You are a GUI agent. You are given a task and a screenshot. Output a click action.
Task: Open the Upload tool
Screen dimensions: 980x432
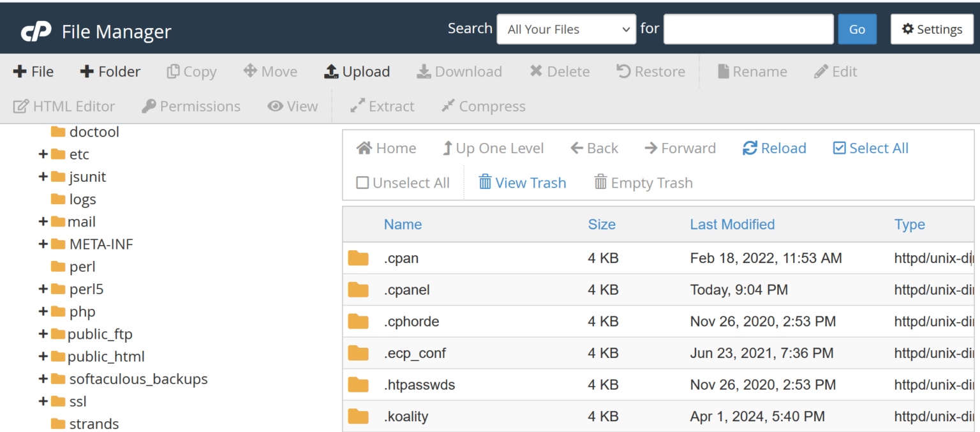[x=357, y=71]
